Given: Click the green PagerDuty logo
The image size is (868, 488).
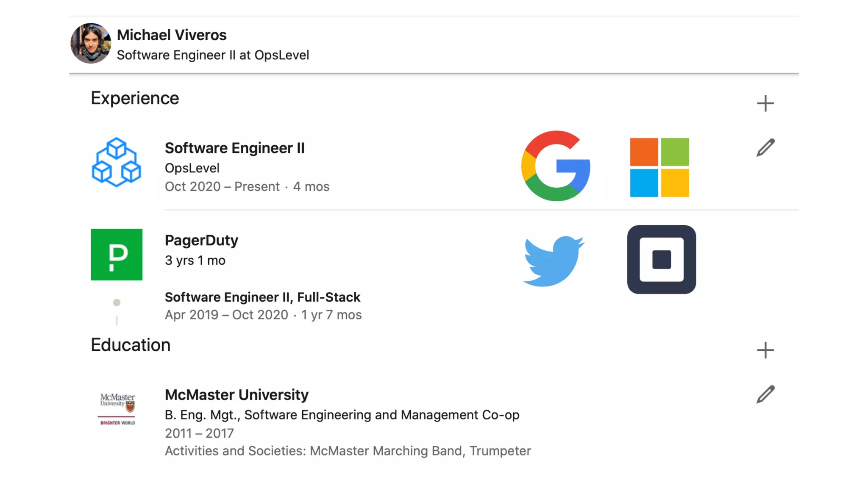Looking at the screenshot, I should pos(117,255).
